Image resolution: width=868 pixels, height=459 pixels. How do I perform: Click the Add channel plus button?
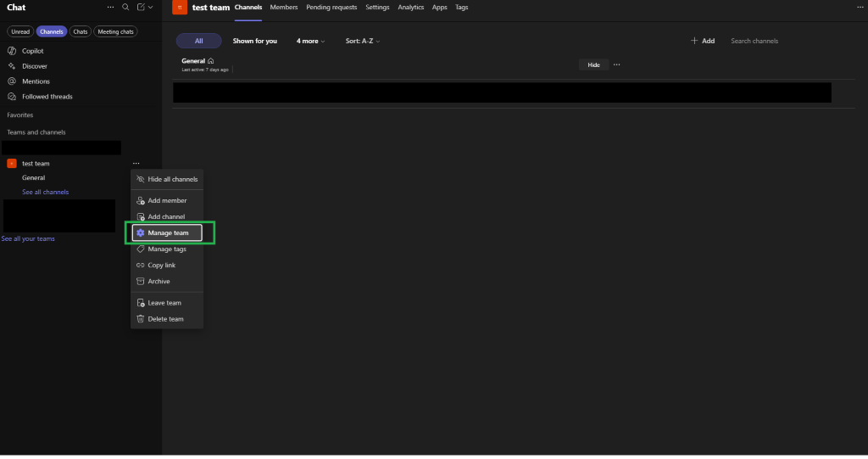pyautogui.click(x=703, y=41)
